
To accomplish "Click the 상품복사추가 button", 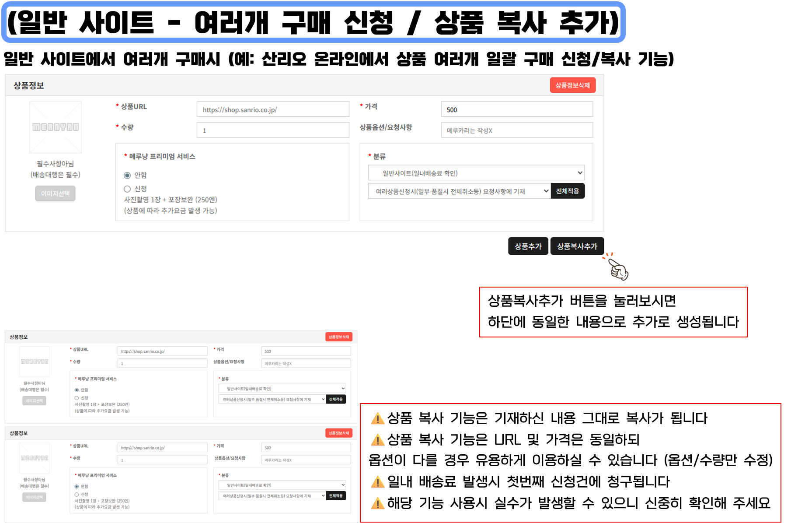I will (577, 246).
